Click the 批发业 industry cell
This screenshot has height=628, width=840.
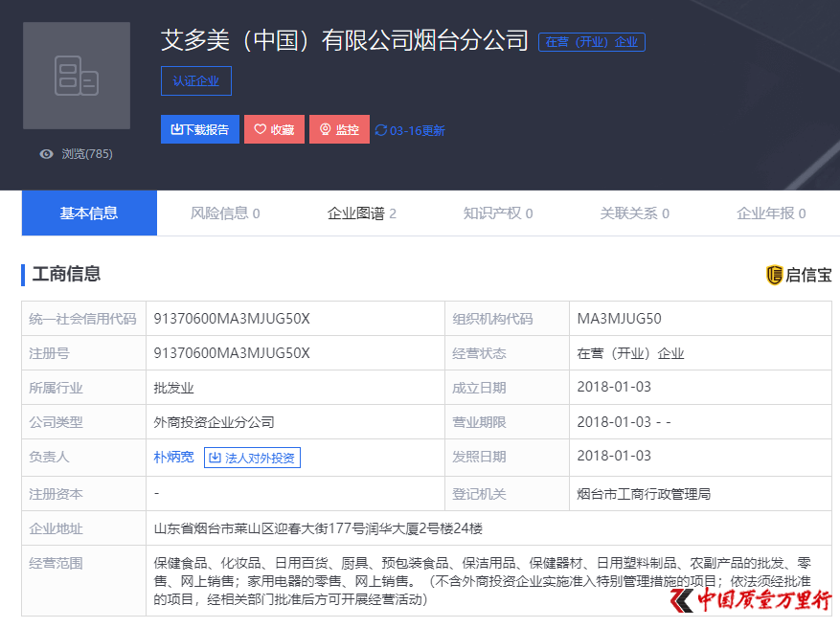coord(295,388)
